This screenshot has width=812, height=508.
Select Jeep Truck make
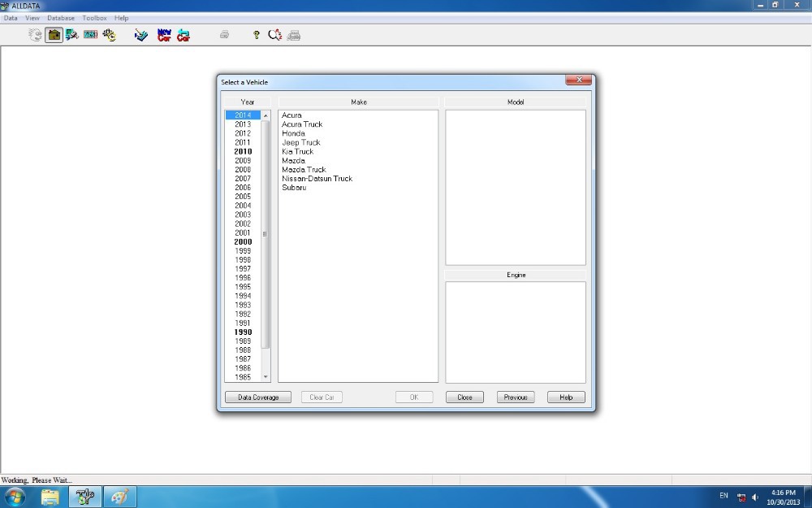(x=301, y=142)
